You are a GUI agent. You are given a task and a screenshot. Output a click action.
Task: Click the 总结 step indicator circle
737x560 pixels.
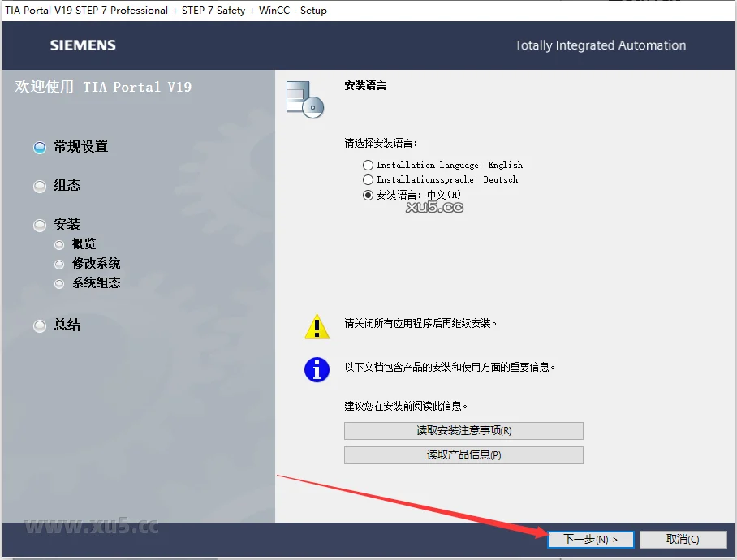pyautogui.click(x=39, y=325)
